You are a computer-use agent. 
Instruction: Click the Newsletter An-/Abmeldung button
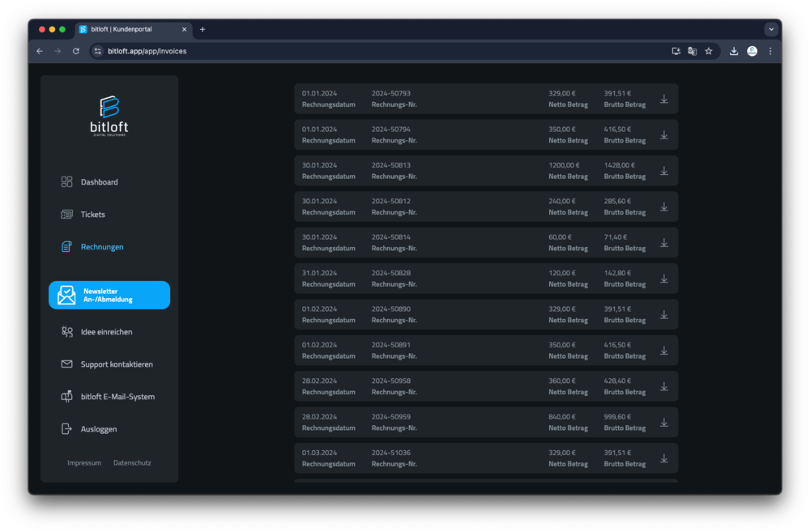point(109,295)
